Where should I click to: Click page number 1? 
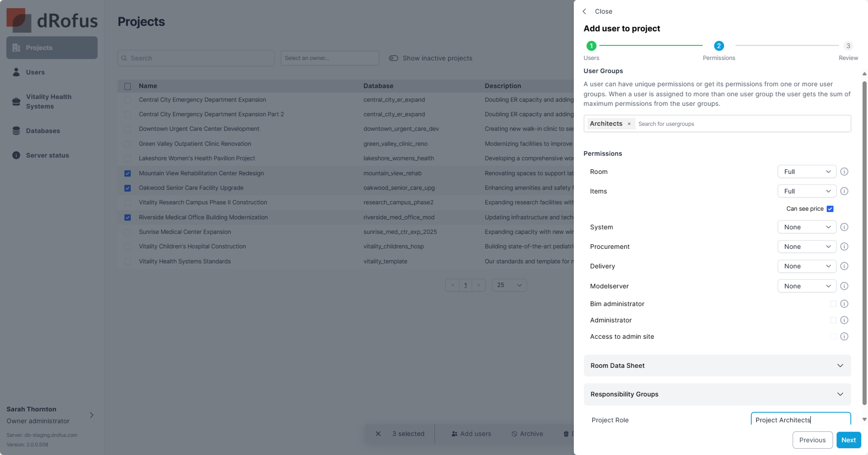click(x=465, y=285)
